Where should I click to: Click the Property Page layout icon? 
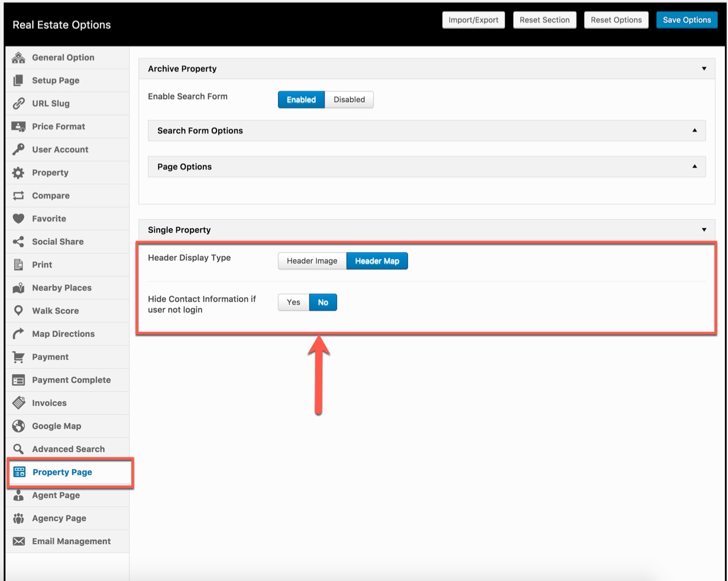coord(19,472)
